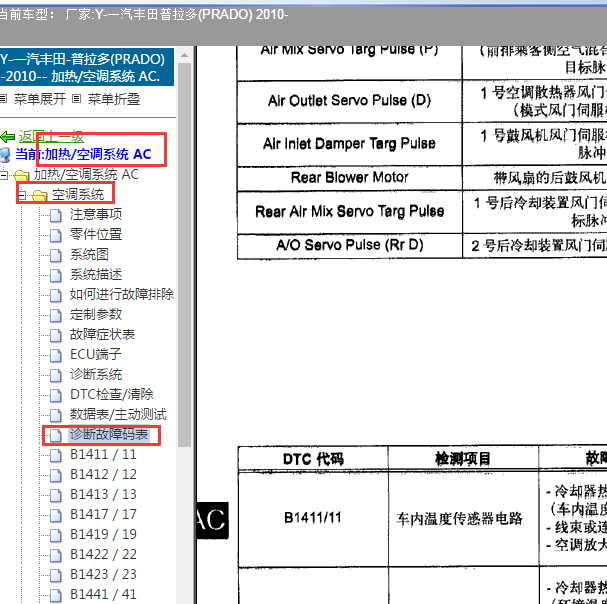The height and width of the screenshot is (604, 607).
Task: Open DTC entry B1422 / 22
Action: [x=103, y=555]
